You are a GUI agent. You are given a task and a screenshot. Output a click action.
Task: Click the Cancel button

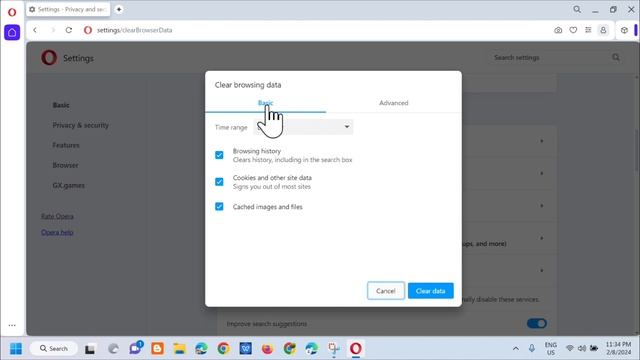386,291
